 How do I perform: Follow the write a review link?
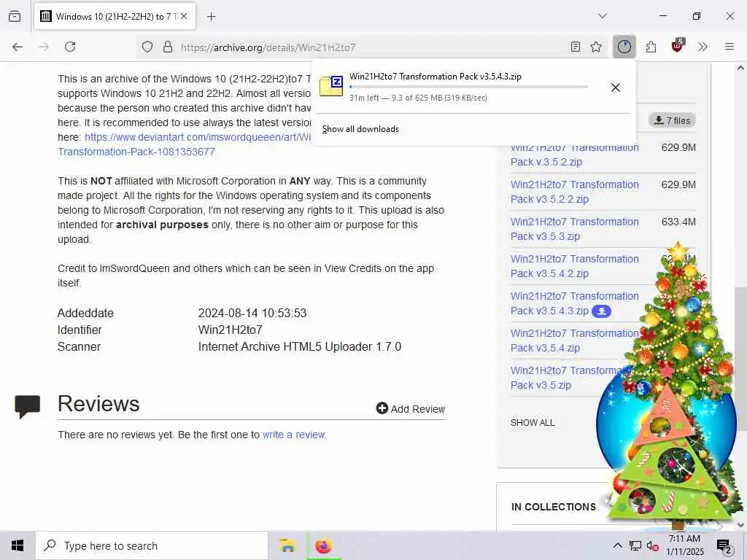(x=293, y=435)
